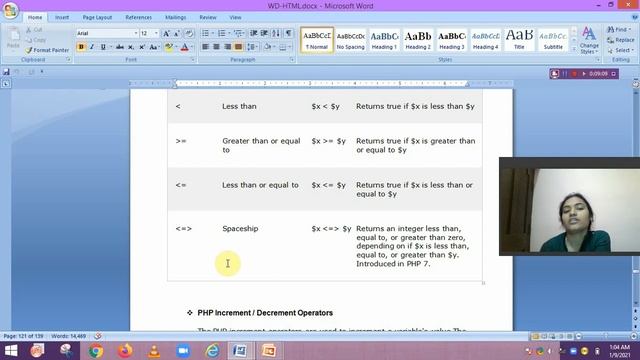Choose text highlight color
The width and height of the screenshot is (640, 360).
169,47
